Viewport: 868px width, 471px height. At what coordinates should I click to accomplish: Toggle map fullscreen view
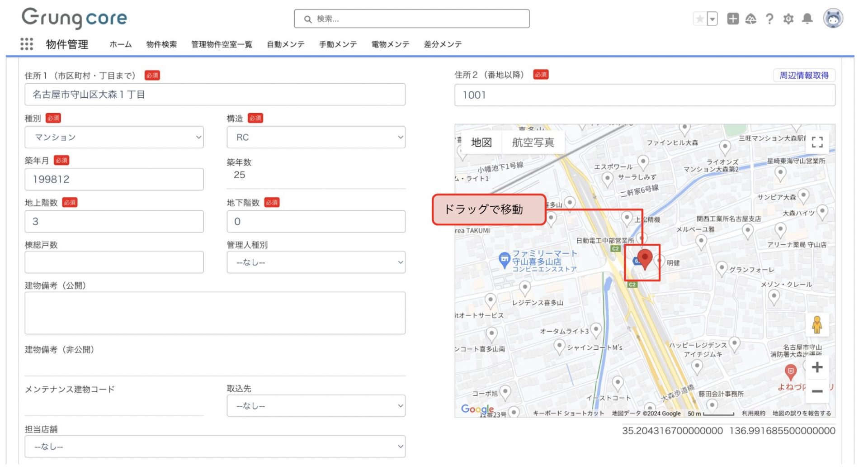click(816, 142)
